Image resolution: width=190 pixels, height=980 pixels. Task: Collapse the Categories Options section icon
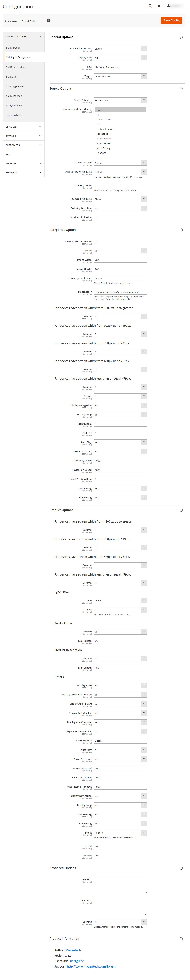[181, 230]
